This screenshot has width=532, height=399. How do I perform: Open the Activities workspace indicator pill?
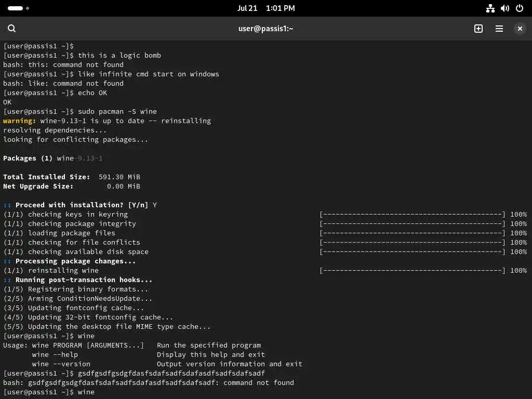tap(18, 8)
